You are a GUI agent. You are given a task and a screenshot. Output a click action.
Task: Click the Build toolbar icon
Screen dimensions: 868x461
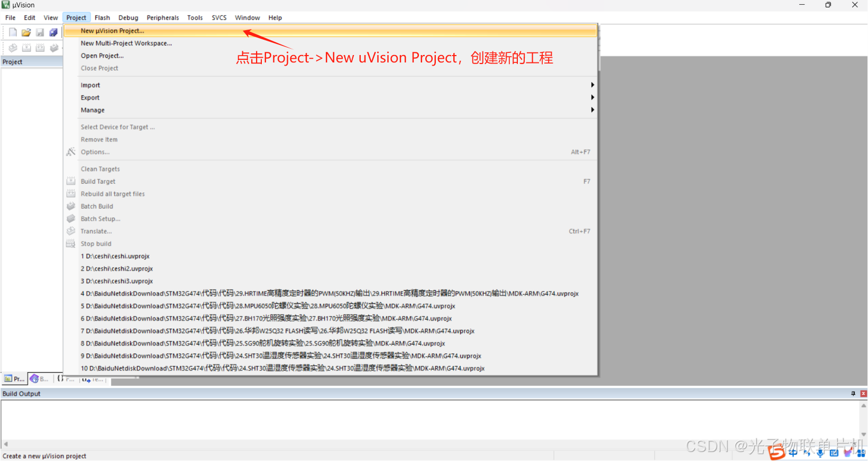click(x=26, y=48)
